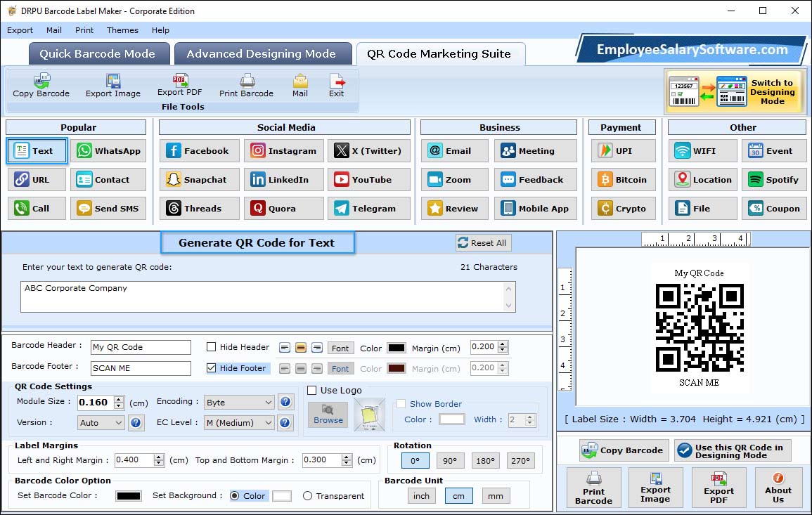Enable the Use Logo checkbox

pos(311,390)
